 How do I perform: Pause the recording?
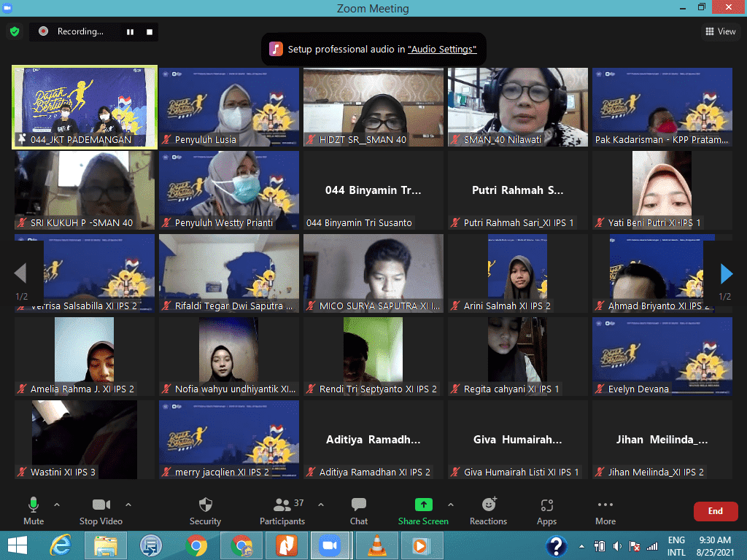(131, 32)
